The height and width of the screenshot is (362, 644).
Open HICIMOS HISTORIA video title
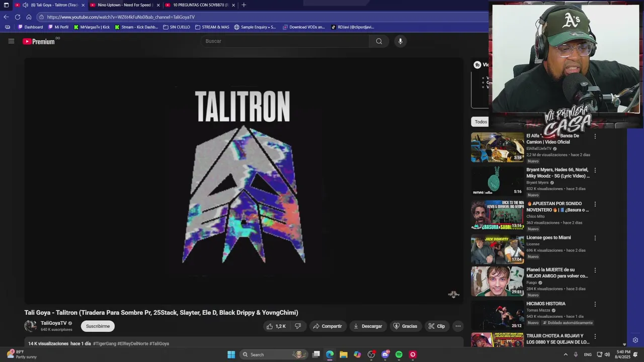click(546, 304)
